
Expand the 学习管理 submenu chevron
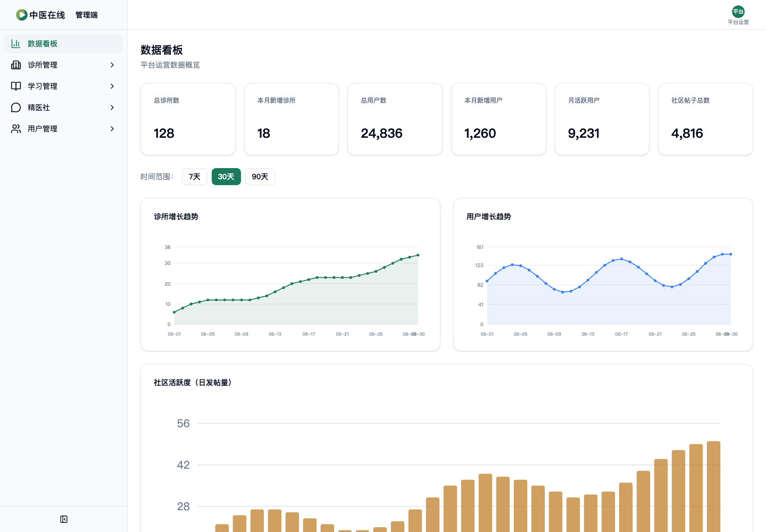coord(112,86)
